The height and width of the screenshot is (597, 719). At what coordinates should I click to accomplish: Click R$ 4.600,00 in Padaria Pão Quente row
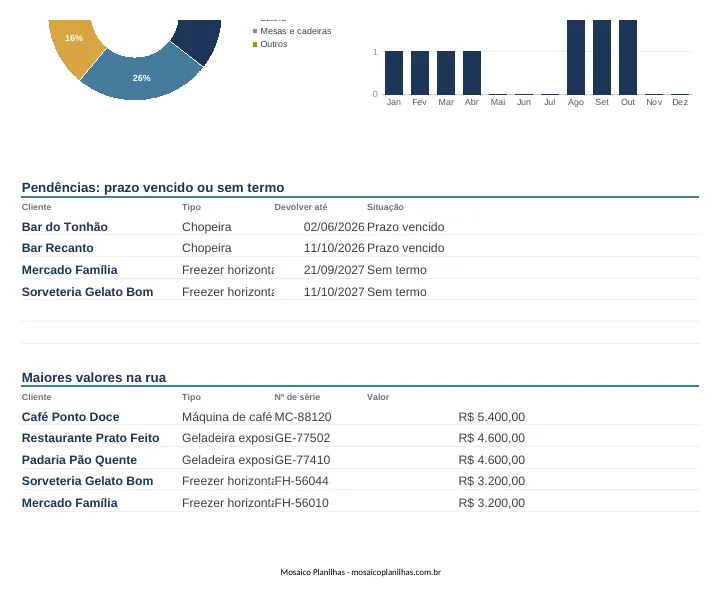pyautogui.click(x=492, y=460)
